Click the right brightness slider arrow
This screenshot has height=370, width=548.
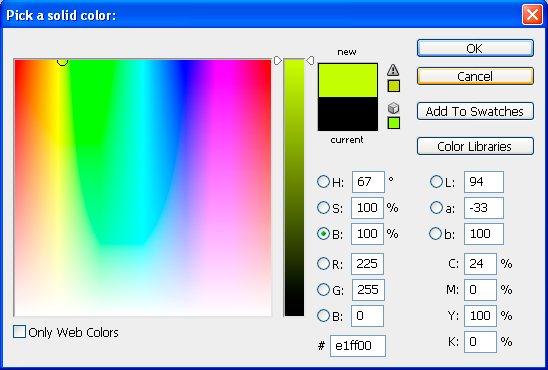310,60
